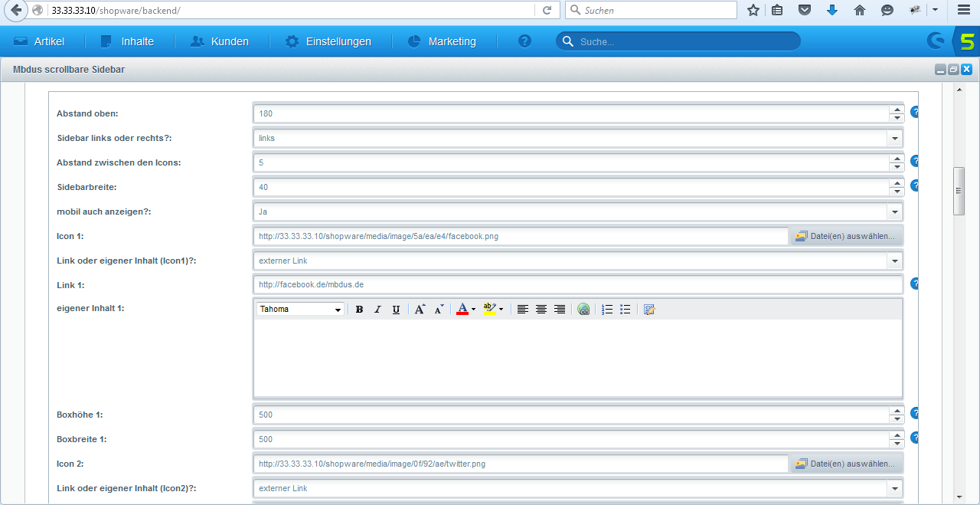Open the font family dropdown showing Tahoma
The image size is (980, 505).
(x=338, y=309)
